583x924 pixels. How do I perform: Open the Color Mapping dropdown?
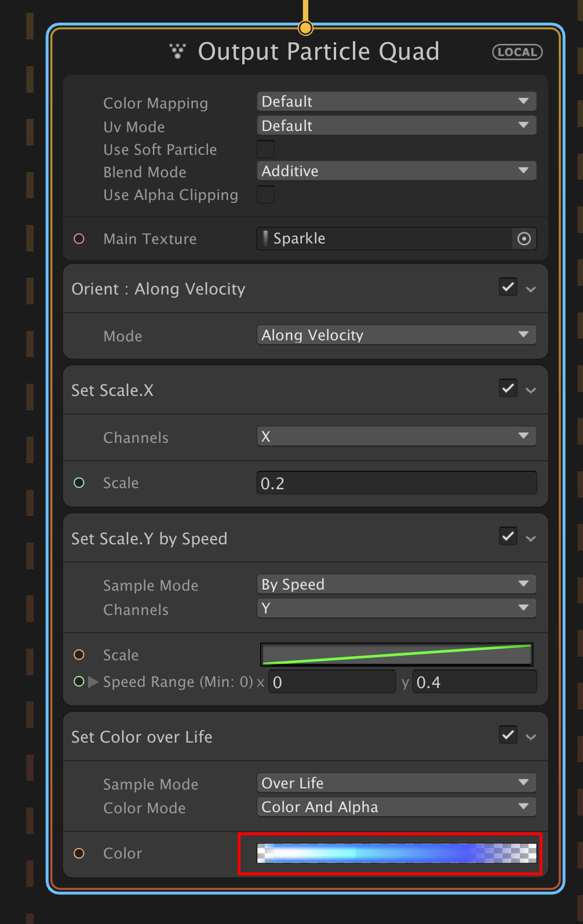pos(396,101)
